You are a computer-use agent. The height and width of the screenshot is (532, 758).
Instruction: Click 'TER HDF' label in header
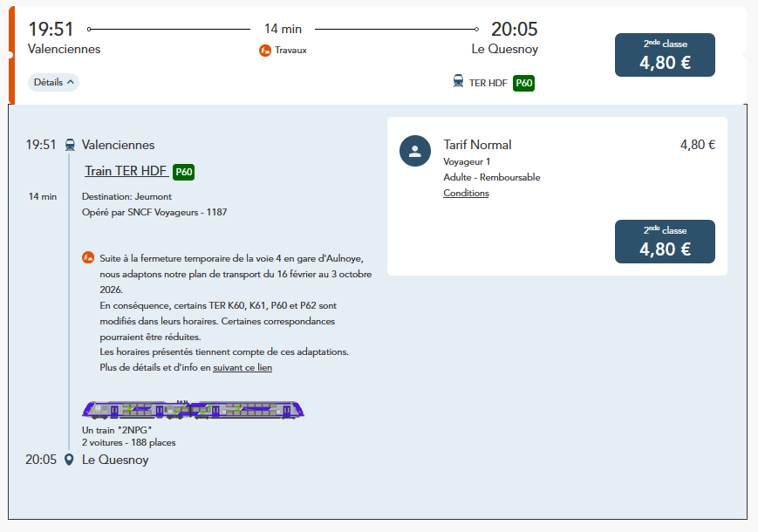(x=488, y=83)
